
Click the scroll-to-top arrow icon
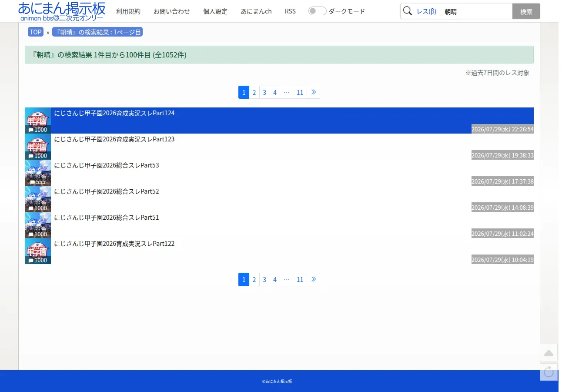coord(549,352)
